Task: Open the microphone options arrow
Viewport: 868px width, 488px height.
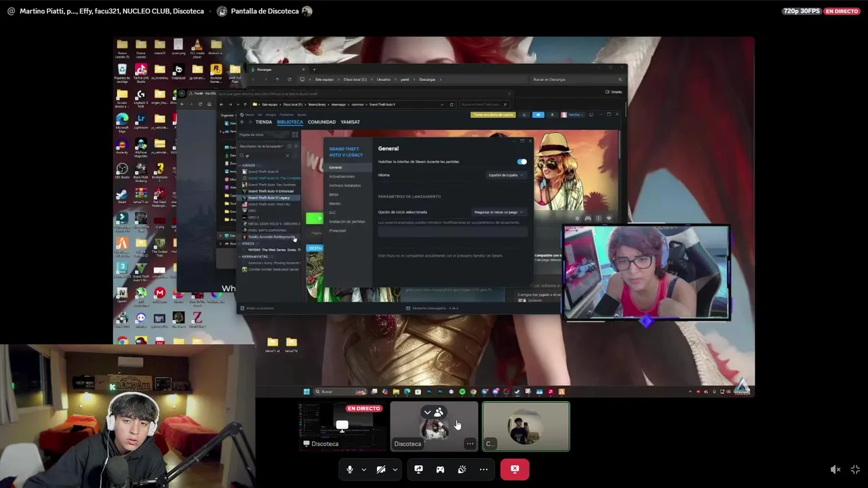Action: pyautogui.click(x=363, y=469)
